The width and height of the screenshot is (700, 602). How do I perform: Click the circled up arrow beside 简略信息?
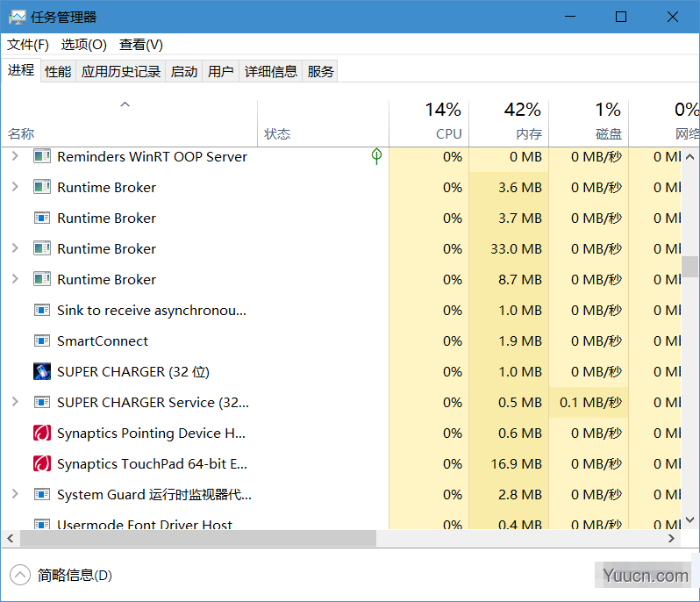click(20, 575)
